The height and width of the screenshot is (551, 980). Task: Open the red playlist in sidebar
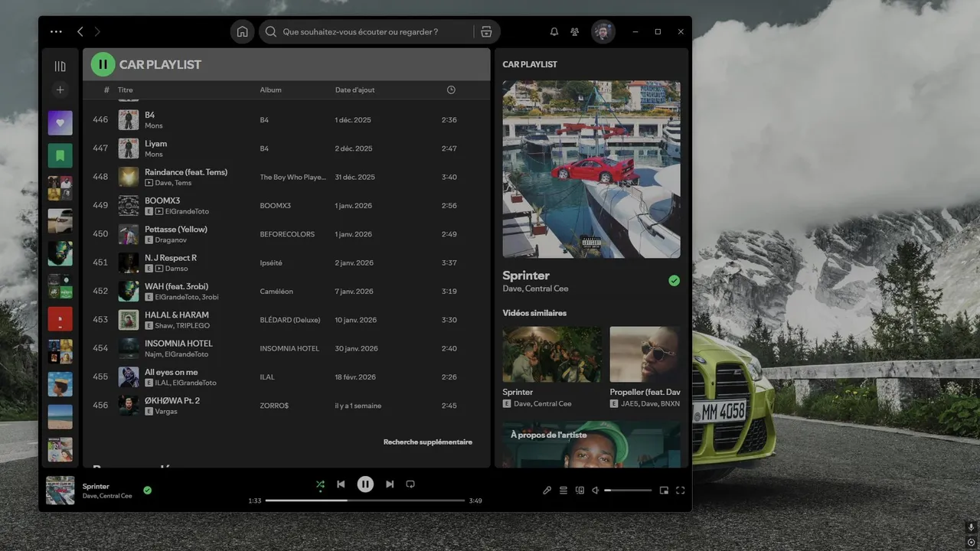pyautogui.click(x=60, y=318)
